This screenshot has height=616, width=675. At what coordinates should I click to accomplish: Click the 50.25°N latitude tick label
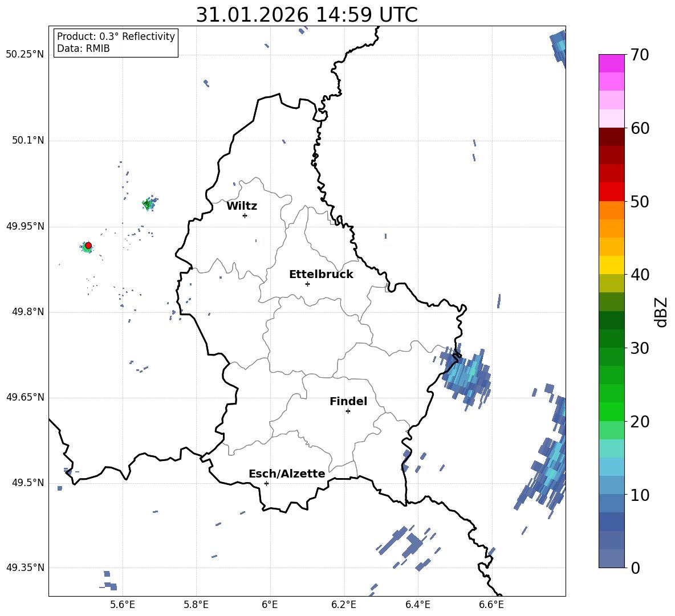click(25, 55)
